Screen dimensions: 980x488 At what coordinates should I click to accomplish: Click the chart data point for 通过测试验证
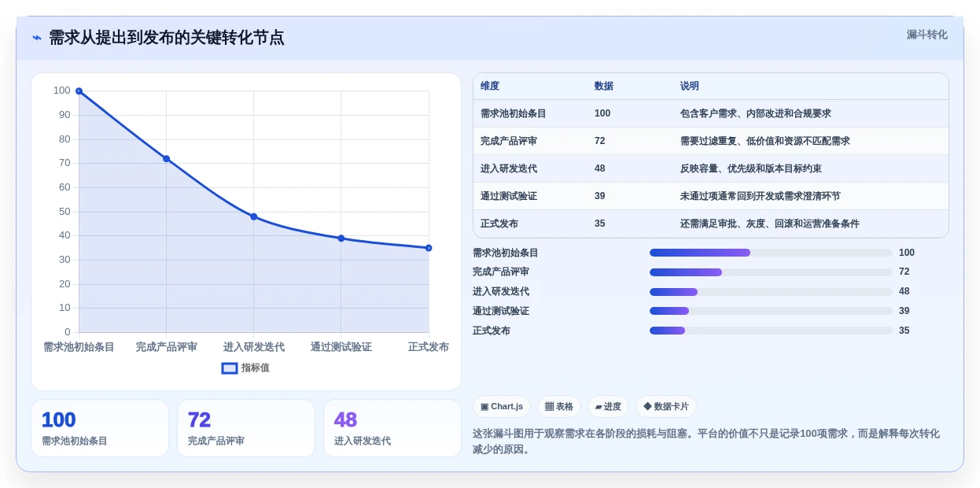click(341, 238)
